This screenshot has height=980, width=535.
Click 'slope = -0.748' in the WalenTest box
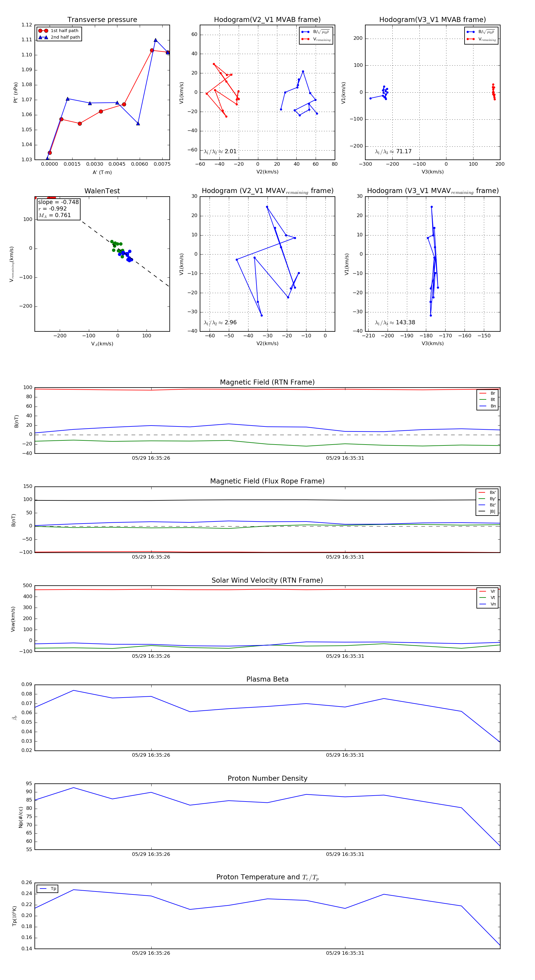coord(58,202)
